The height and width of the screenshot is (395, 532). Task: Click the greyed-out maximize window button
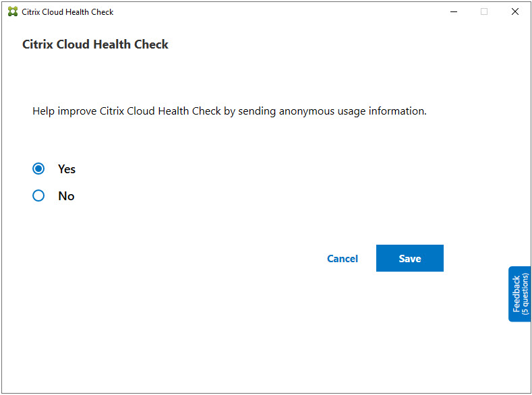pos(484,12)
